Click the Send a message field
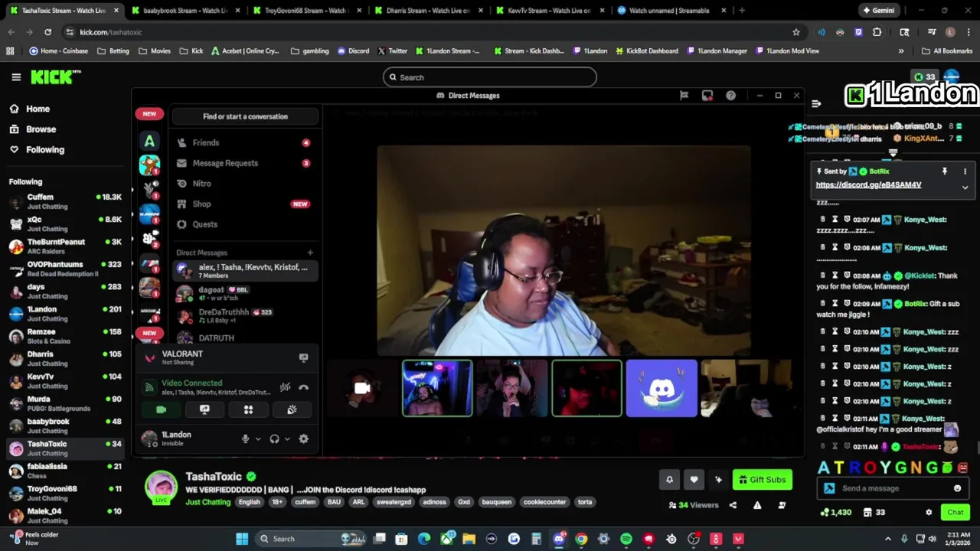 click(x=893, y=488)
